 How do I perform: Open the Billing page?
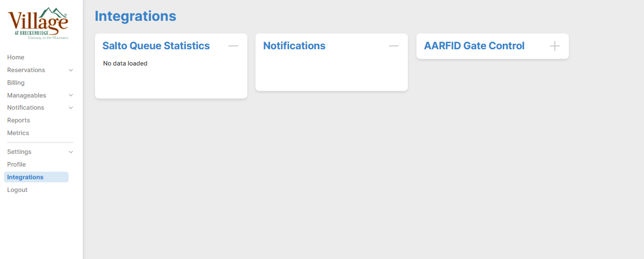pos(16,83)
